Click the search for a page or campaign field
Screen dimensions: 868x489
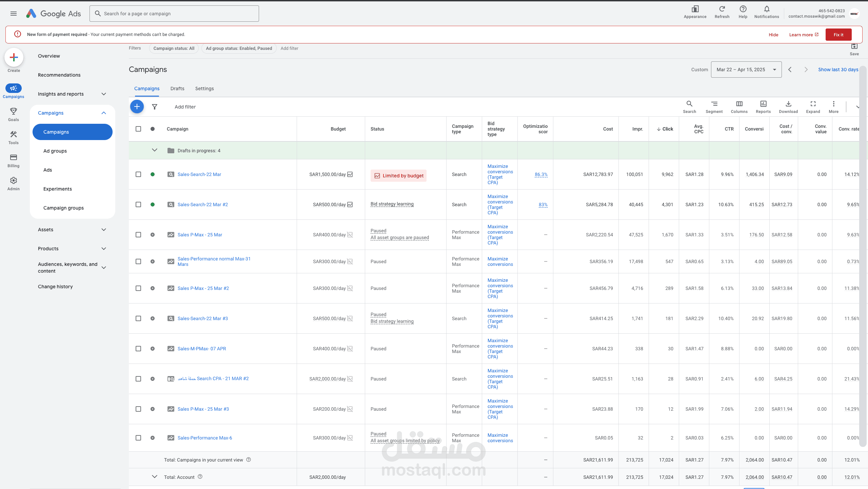[174, 14]
